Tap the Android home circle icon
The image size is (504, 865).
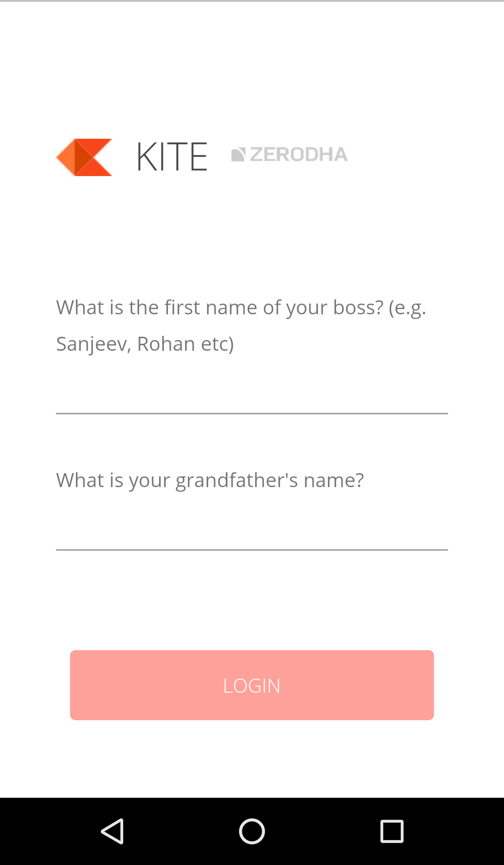click(x=252, y=831)
